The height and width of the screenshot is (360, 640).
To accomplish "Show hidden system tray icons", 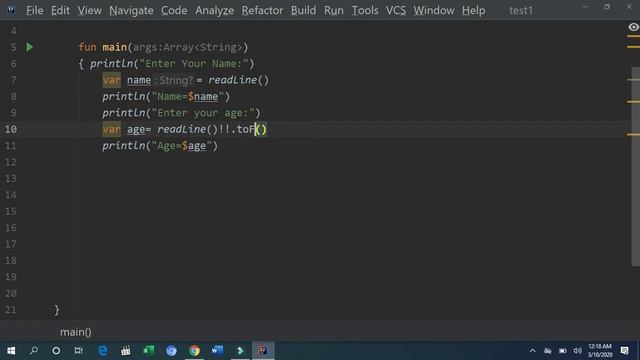I will tap(533, 351).
